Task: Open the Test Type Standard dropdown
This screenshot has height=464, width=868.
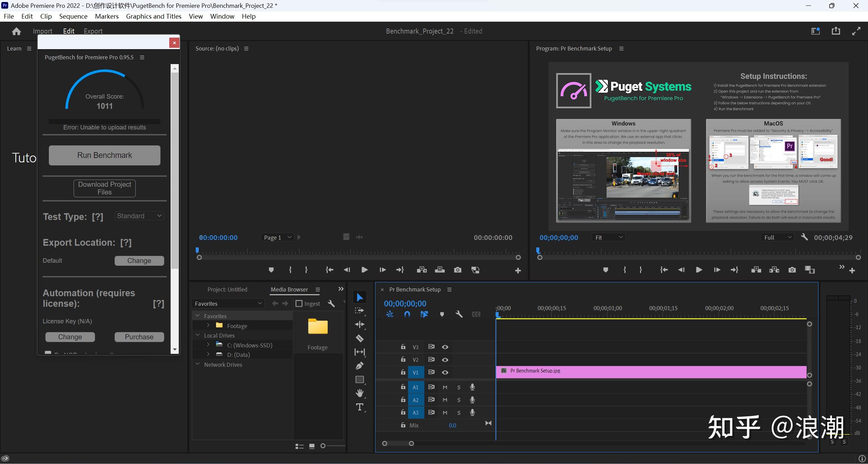Action: tap(139, 216)
